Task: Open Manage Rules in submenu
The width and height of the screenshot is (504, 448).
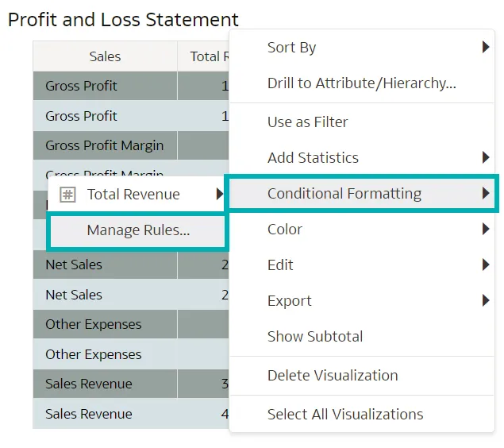Action: pyautogui.click(x=138, y=231)
